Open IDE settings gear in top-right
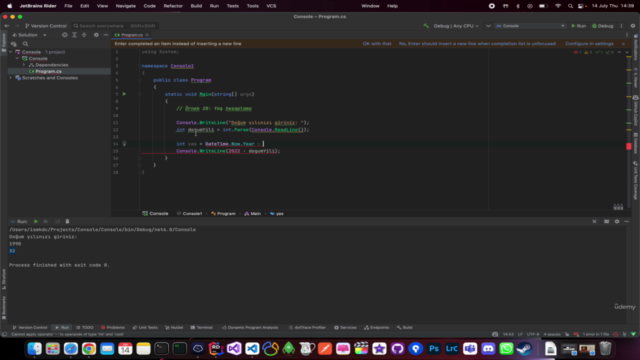 tap(633, 26)
